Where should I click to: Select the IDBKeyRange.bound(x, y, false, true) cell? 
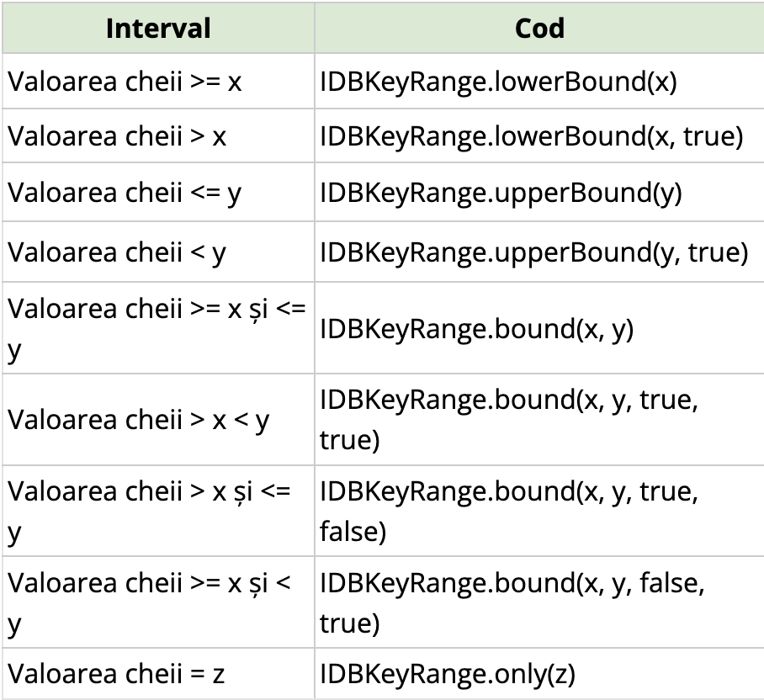pyautogui.click(x=539, y=602)
